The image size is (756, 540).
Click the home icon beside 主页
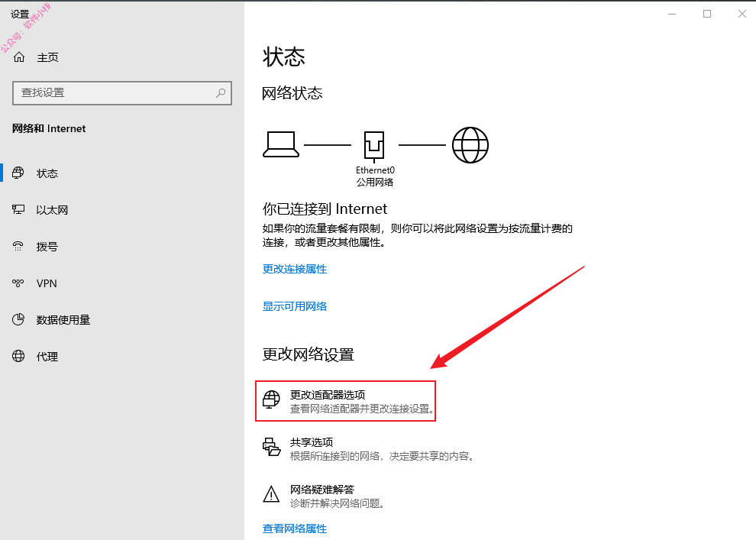click(x=19, y=57)
